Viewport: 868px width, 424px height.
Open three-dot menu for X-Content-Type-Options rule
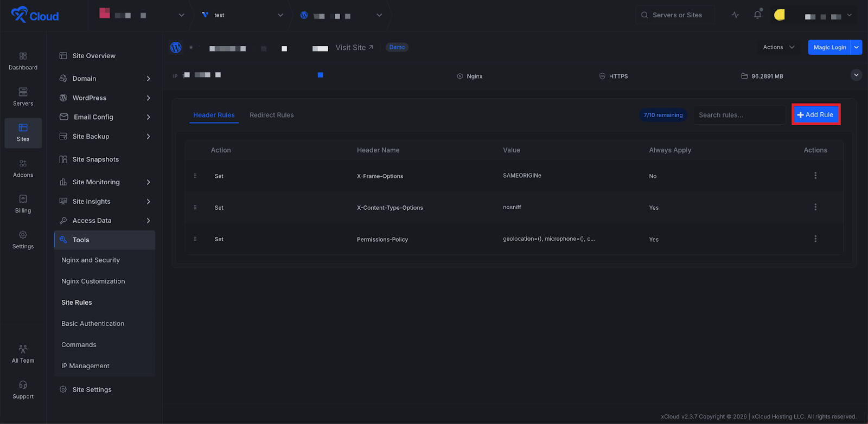click(815, 207)
